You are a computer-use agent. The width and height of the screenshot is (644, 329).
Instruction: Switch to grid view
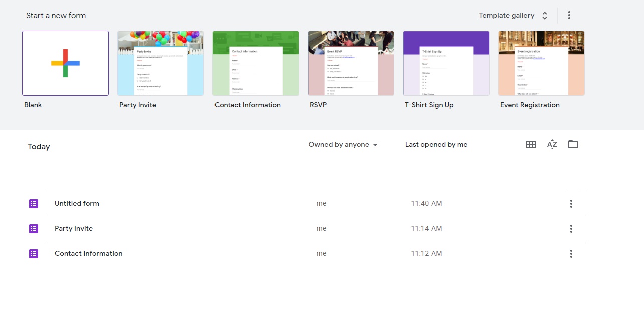tap(531, 145)
